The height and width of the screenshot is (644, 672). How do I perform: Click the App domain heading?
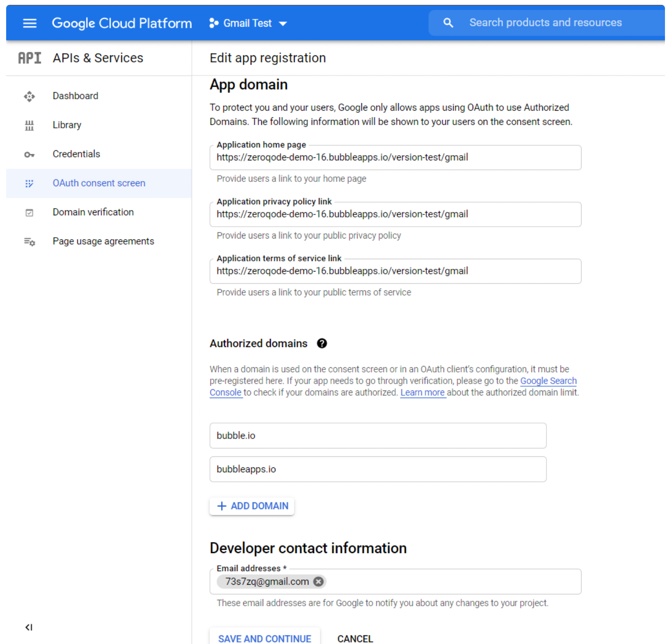tap(249, 84)
